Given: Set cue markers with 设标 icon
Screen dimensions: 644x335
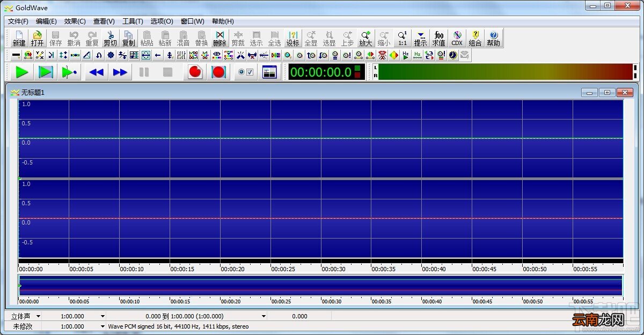Looking at the screenshot, I should [292, 38].
